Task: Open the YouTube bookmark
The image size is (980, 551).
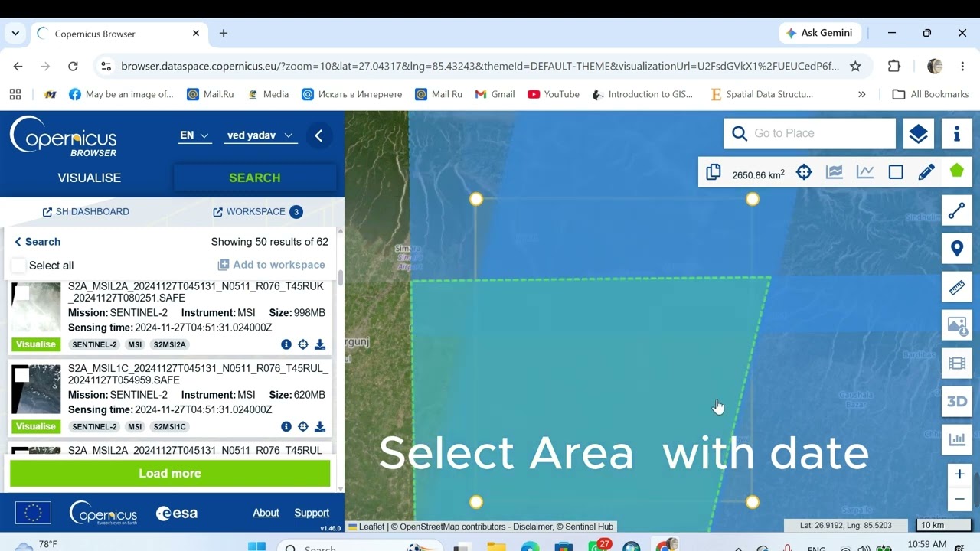Action: (554, 94)
